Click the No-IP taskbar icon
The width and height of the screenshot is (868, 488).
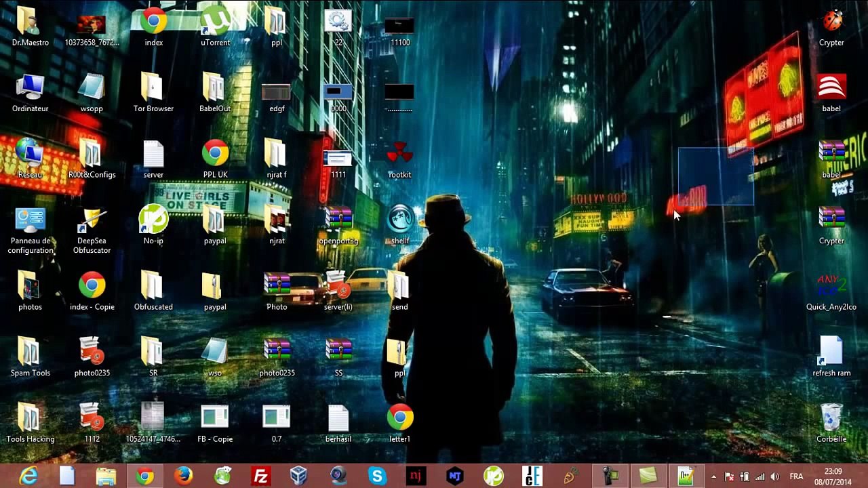coord(494,476)
